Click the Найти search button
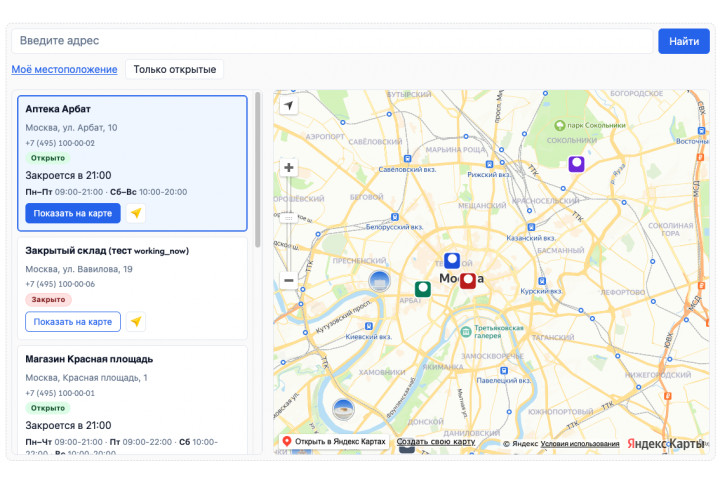Screen dimensions: 720x480 [x=684, y=41]
